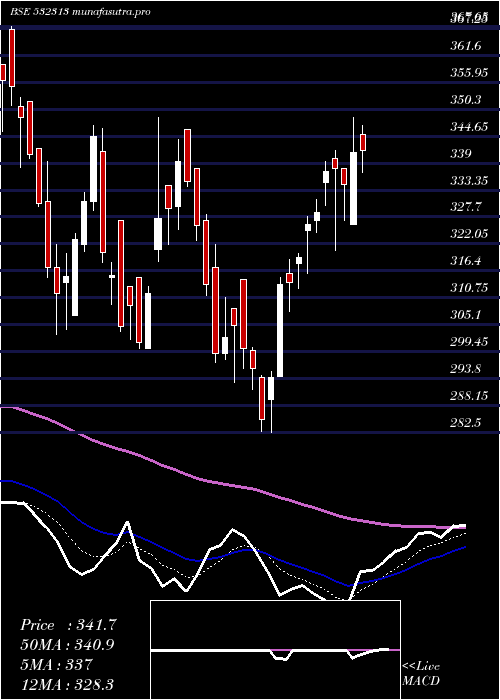The width and height of the screenshot is (500, 700).
Task: Click the 282.5 price axis label
Action: [x=466, y=422]
